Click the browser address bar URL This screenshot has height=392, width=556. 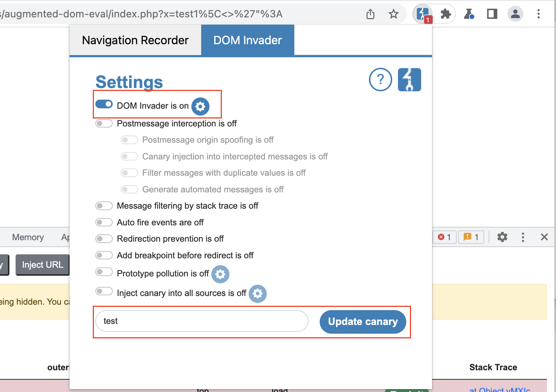141,14
